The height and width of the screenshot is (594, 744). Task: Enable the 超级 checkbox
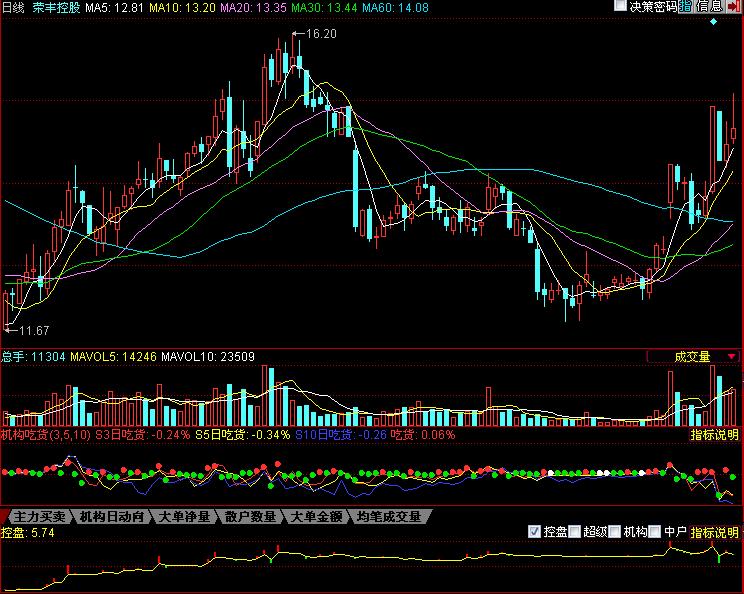575,531
